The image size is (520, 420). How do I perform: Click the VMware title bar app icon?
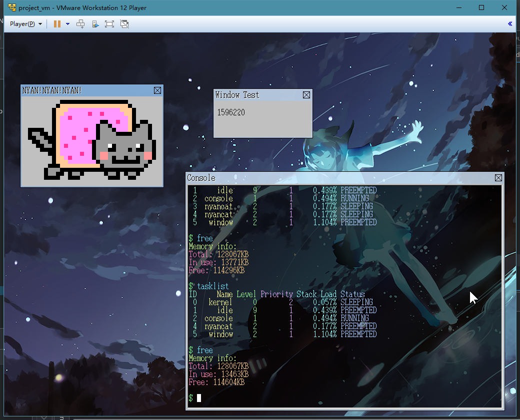click(11, 7)
